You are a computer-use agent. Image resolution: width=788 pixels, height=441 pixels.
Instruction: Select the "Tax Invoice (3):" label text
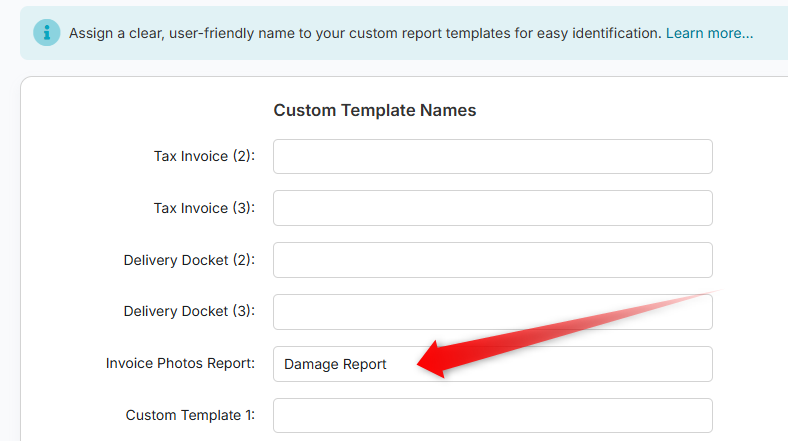click(x=204, y=208)
